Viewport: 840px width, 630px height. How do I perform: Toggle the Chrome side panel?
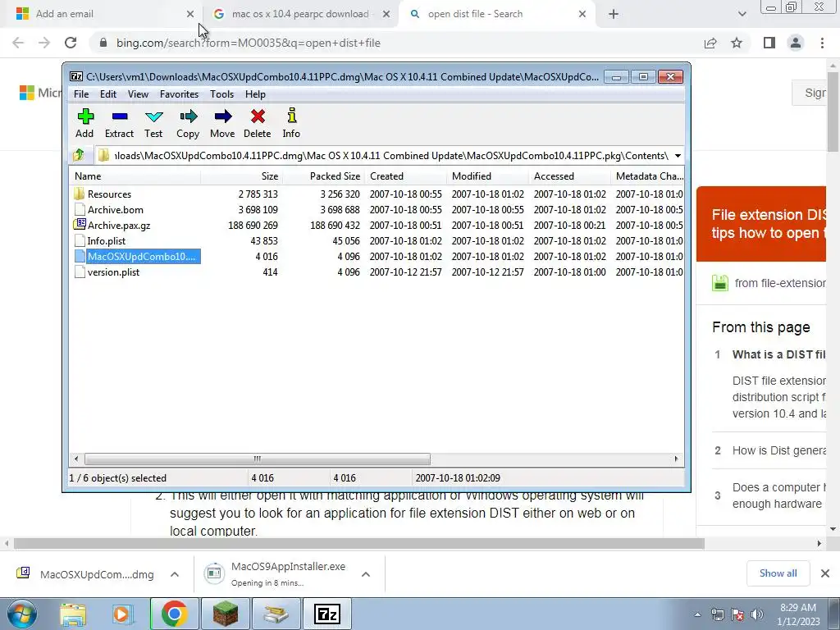(x=769, y=43)
